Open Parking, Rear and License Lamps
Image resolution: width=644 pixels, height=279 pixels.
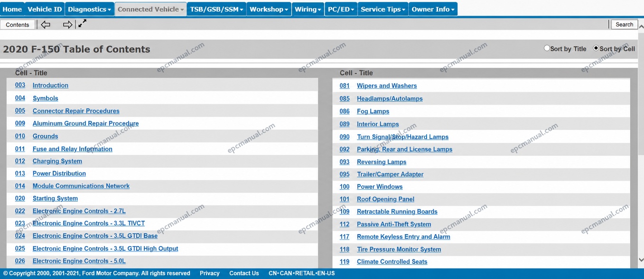click(x=404, y=149)
